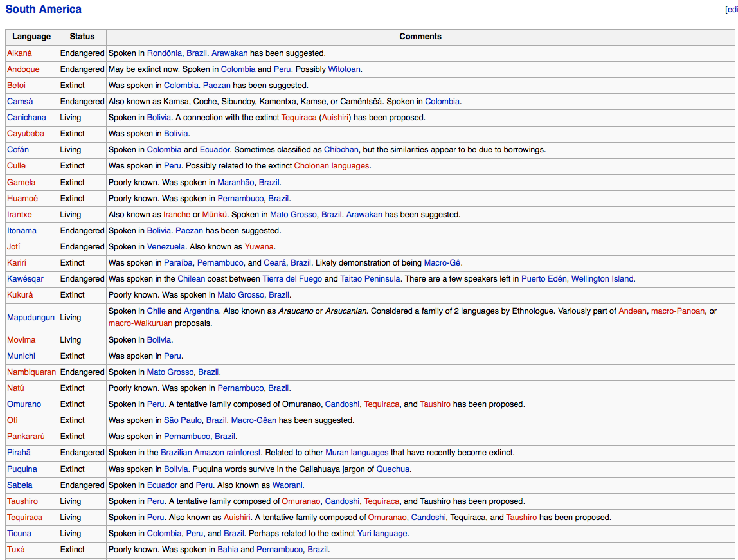Open the Cayubaba language link
The height and width of the screenshot is (560, 738).
pyautogui.click(x=26, y=133)
